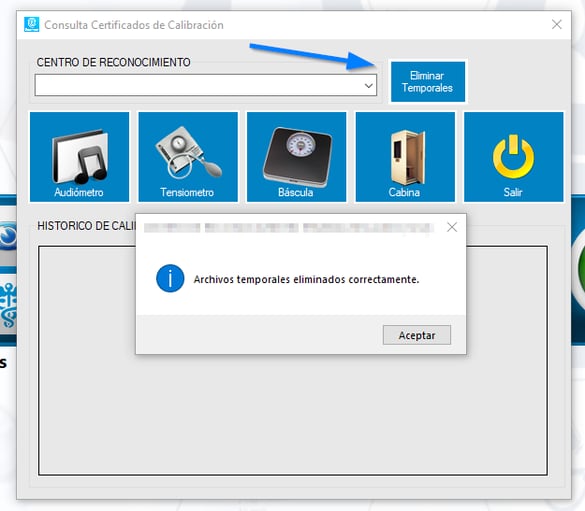Select the Tensiometro tile
This screenshot has height=511, width=585.
188,157
